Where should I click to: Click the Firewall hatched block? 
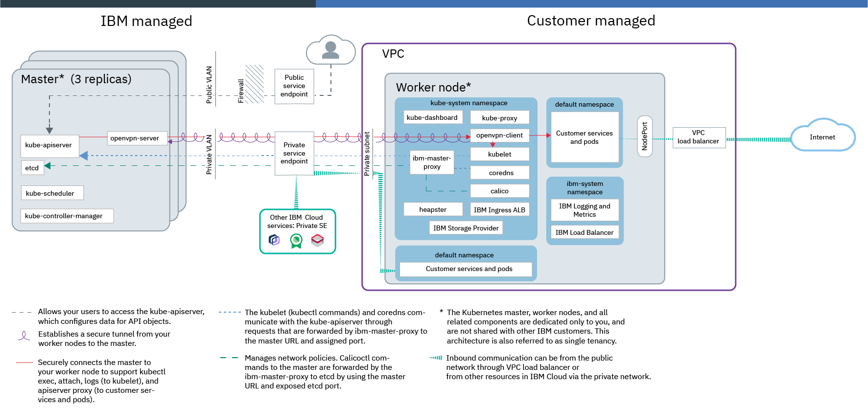254,84
